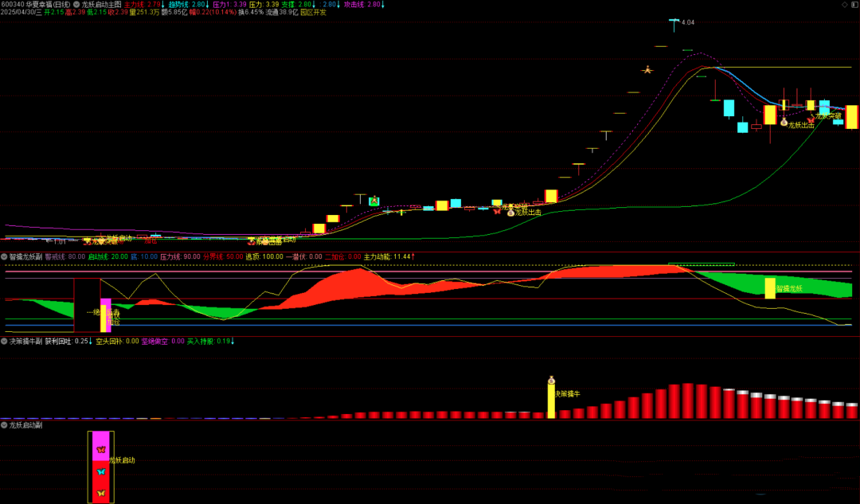
Task: Click the money bag icon beside rightmost 龙妖出击 label
Action: 784,123
